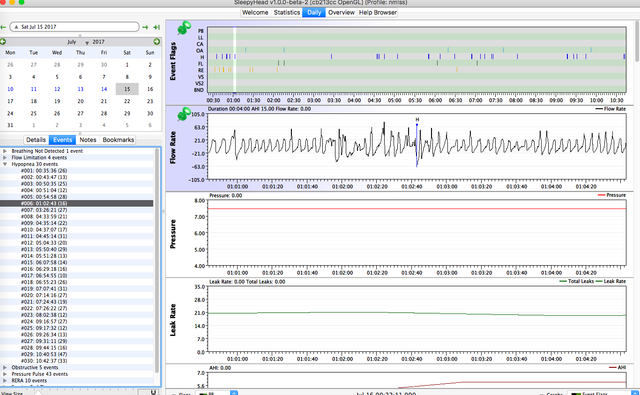The width and height of the screenshot is (640, 395).
Task: Switch to the Details tab
Action: [x=36, y=140]
